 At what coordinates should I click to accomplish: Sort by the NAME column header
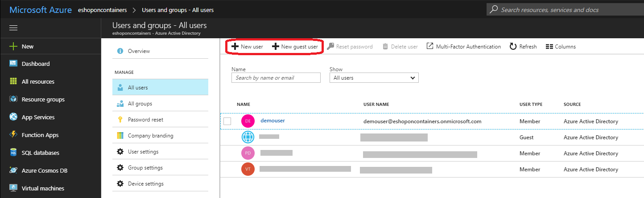pos(244,105)
